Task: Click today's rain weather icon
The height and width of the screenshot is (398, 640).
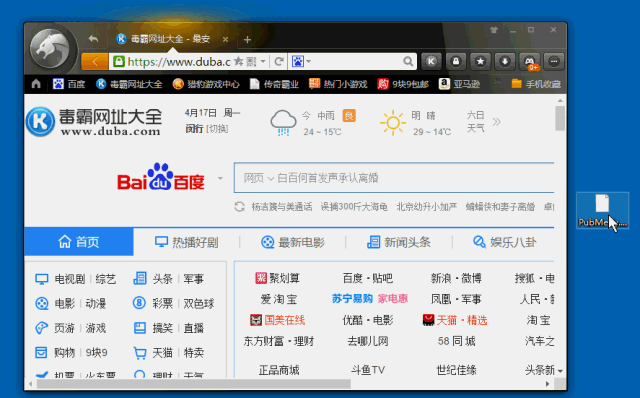Action: coord(283,122)
